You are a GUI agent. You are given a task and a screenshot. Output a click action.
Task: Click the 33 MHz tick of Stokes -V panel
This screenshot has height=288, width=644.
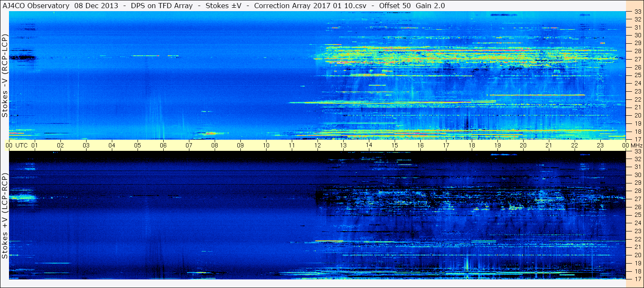click(637, 12)
